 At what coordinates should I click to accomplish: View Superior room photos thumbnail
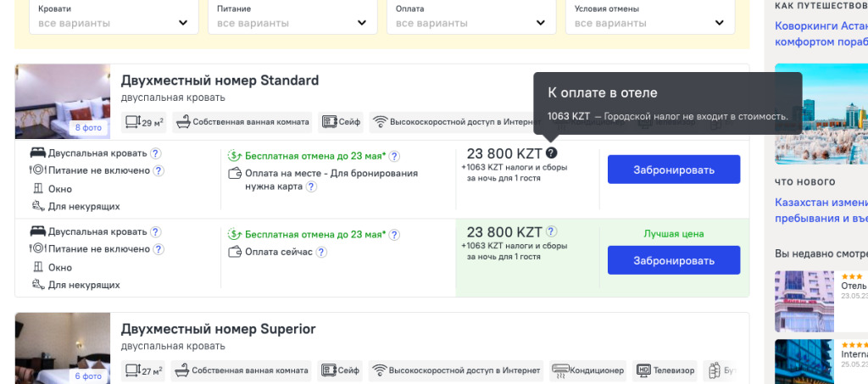[x=63, y=348]
